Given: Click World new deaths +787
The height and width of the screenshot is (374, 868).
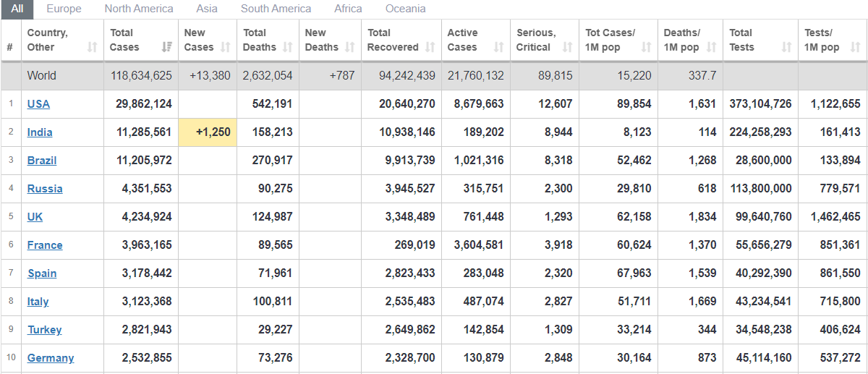Looking at the screenshot, I should [x=341, y=75].
